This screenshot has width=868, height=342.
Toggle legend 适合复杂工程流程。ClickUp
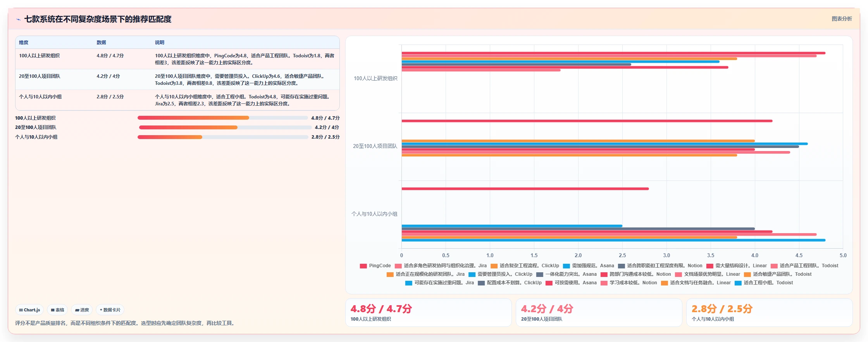(x=525, y=266)
